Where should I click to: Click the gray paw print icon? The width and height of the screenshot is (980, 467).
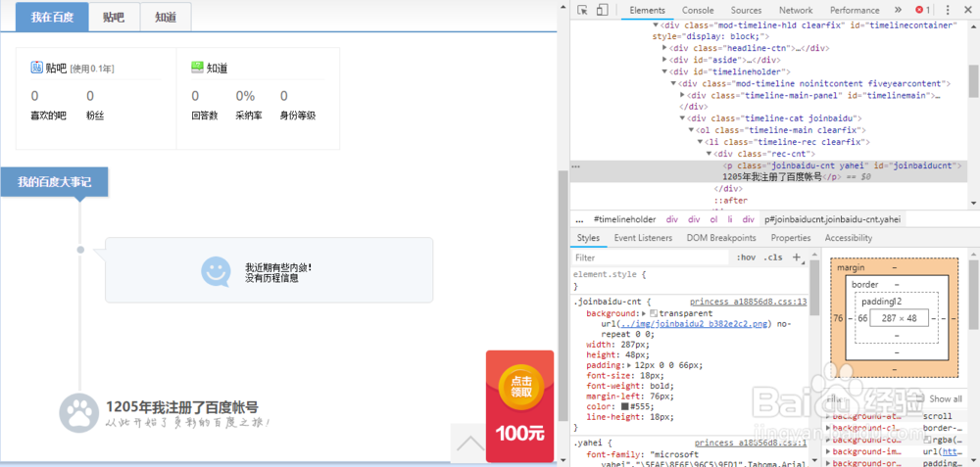coord(79,413)
